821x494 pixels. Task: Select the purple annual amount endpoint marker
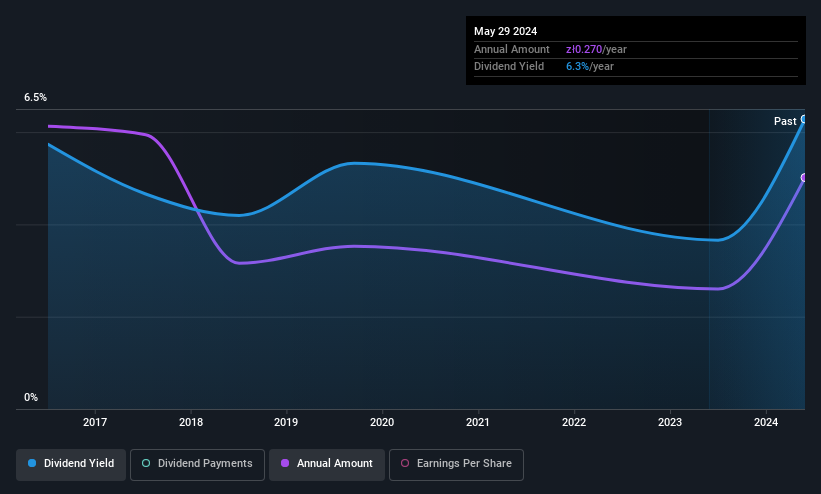[804, 178]
